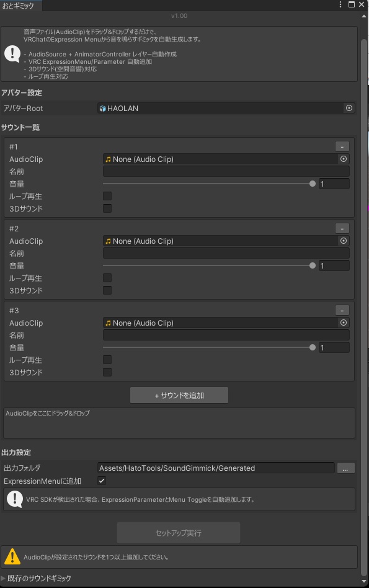Enable ループ再生 for sound #2
The image size is (369, 588).
pyautogui.click(x=107, y=277)
